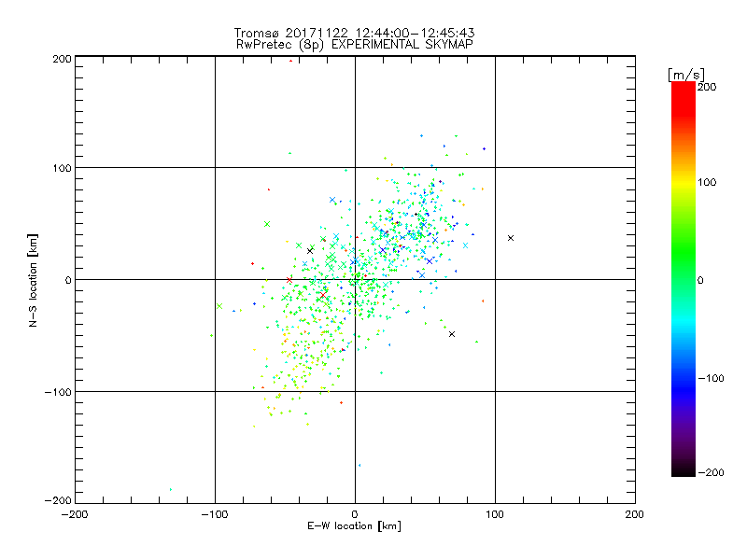Click the isolated green X marker near -100 km E-W

[219, 306]
